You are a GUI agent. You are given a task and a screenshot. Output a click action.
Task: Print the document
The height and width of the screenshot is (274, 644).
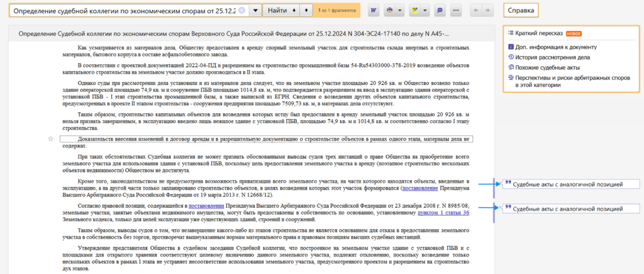click(x=390, y=11)
